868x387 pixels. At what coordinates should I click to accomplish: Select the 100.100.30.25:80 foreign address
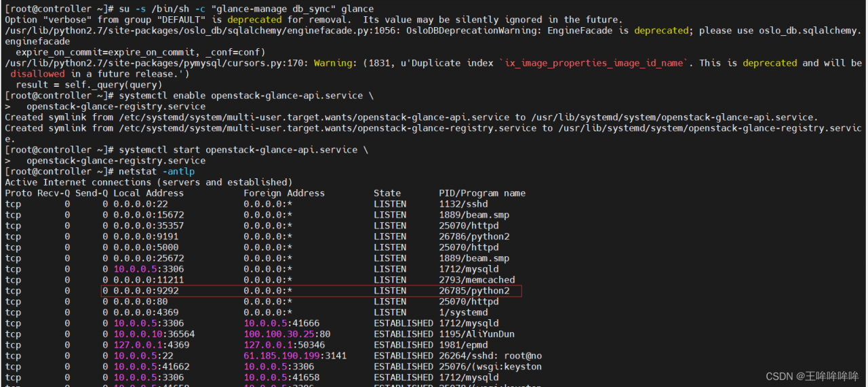(287, 334)
